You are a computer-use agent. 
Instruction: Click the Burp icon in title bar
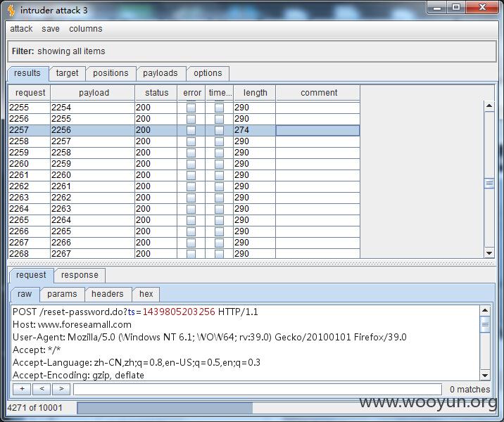pos(11,11)
